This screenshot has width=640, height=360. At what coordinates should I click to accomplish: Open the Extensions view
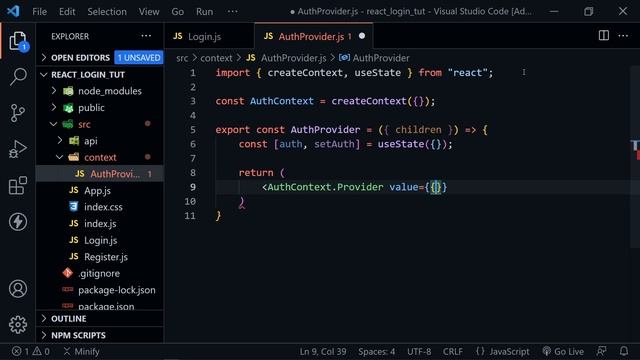18,186
